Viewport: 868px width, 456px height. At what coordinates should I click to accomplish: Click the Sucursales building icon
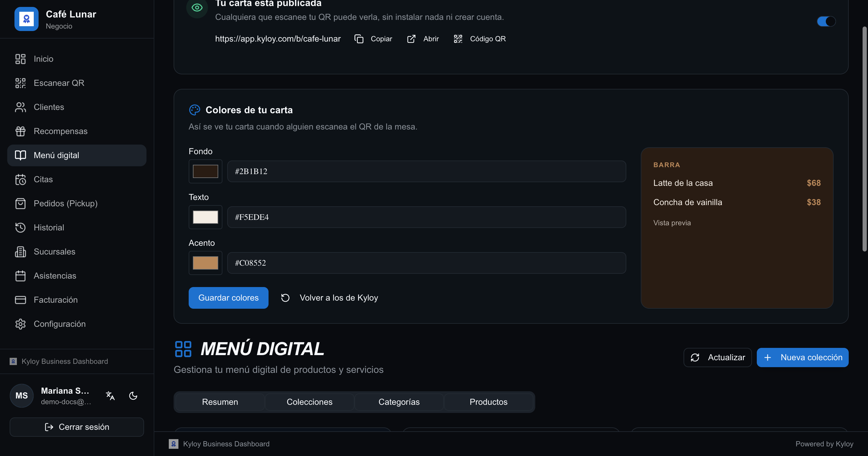point(20,251)
